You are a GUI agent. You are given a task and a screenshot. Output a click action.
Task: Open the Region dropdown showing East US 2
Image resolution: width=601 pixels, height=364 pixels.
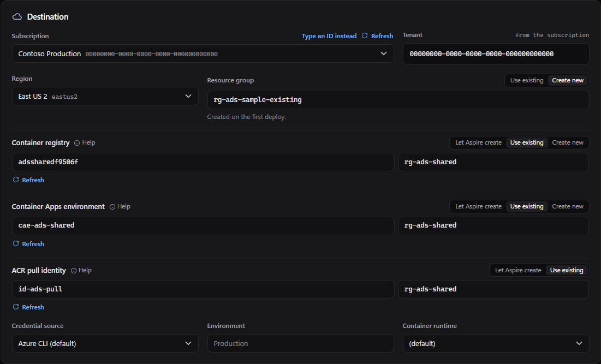[105, 96]
